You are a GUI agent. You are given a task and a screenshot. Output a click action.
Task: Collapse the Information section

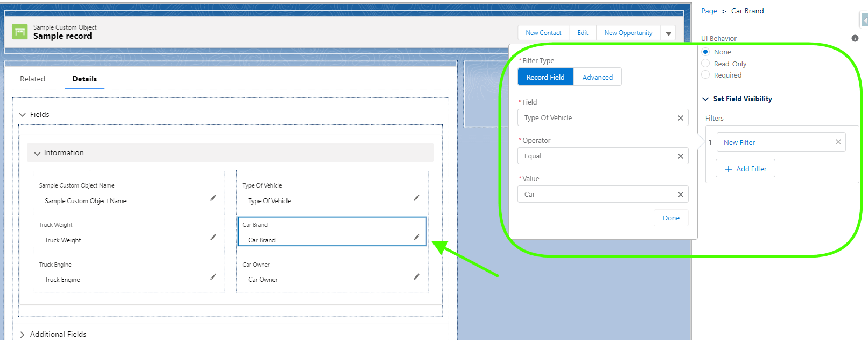37,154
